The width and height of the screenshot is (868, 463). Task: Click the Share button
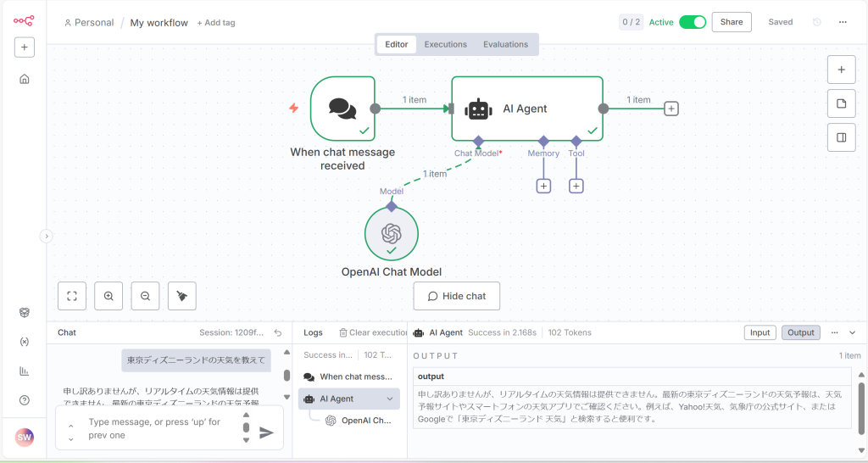tap(731, 22)
